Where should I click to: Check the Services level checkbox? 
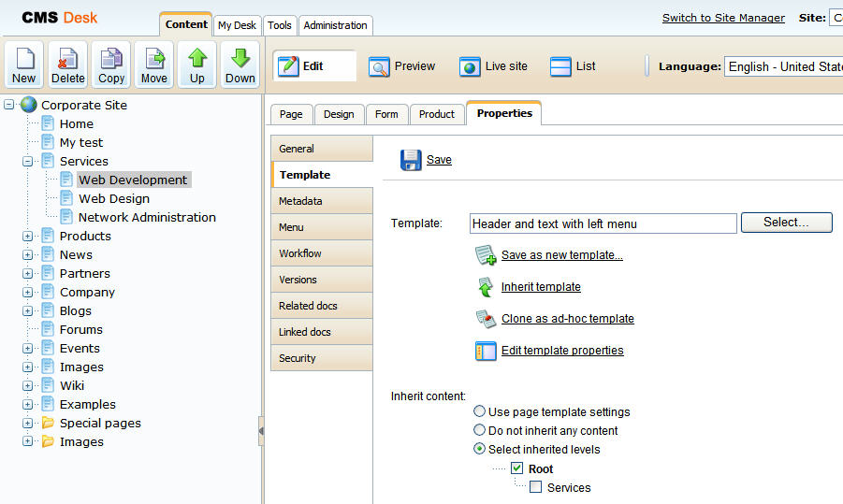[535, 487]
